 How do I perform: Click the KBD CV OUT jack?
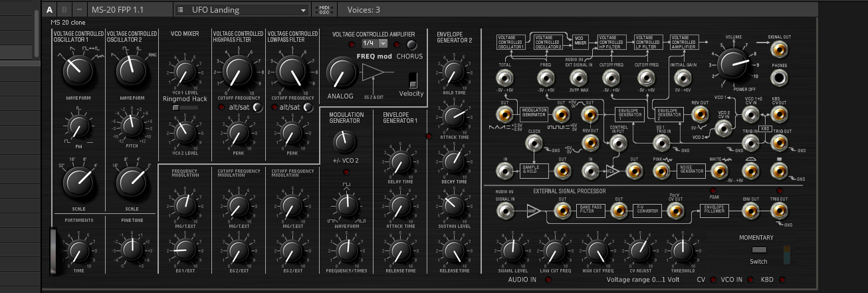[779, 114]
